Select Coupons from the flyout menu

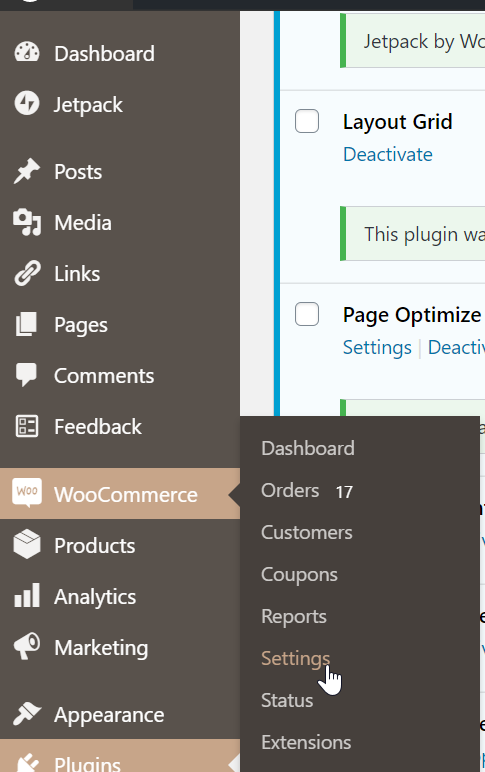[x=299, y=574]
